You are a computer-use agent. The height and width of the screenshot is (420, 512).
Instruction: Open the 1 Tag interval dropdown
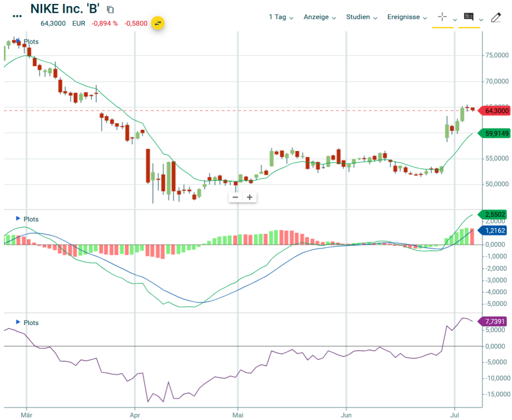281,17
